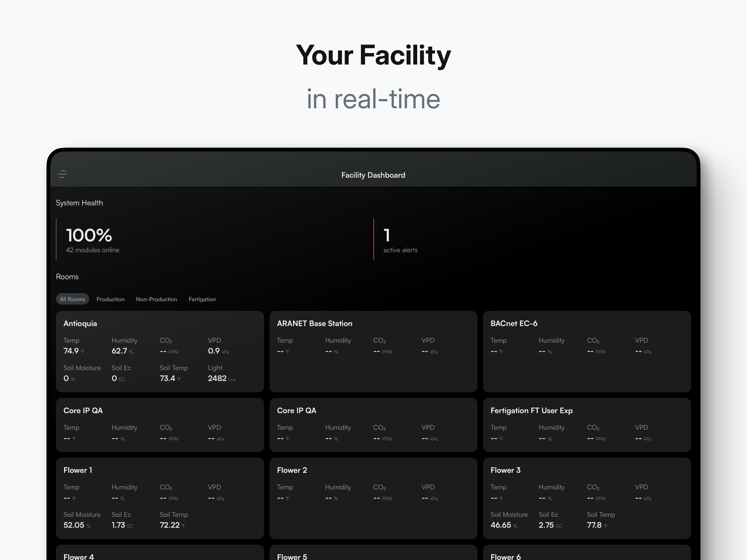This screenshot has width=747, height=560.
Task: Click the Facility Dashboard title
Action: tap(373, 175)
